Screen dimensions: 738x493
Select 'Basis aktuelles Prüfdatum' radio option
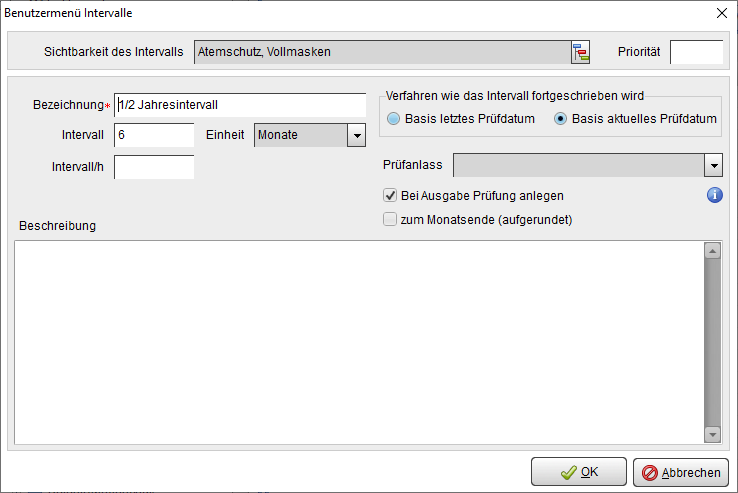(x=560, y=119)
